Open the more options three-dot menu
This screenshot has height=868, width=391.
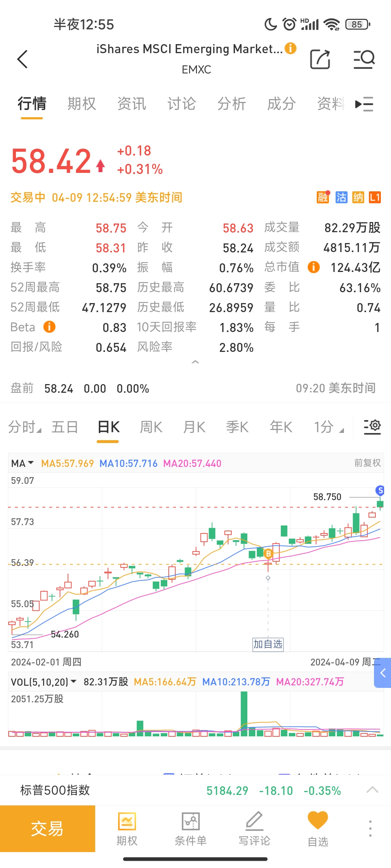[x=370, y=829]
